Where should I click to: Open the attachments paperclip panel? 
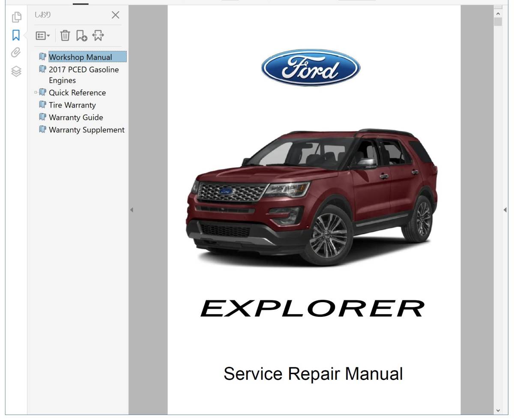click(16, 53)
